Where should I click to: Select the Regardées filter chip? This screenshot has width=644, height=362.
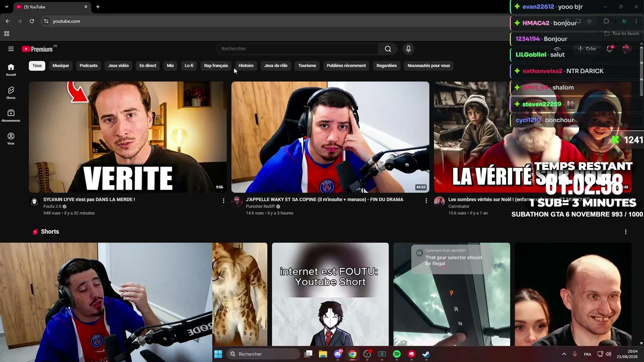pos(386,65)
